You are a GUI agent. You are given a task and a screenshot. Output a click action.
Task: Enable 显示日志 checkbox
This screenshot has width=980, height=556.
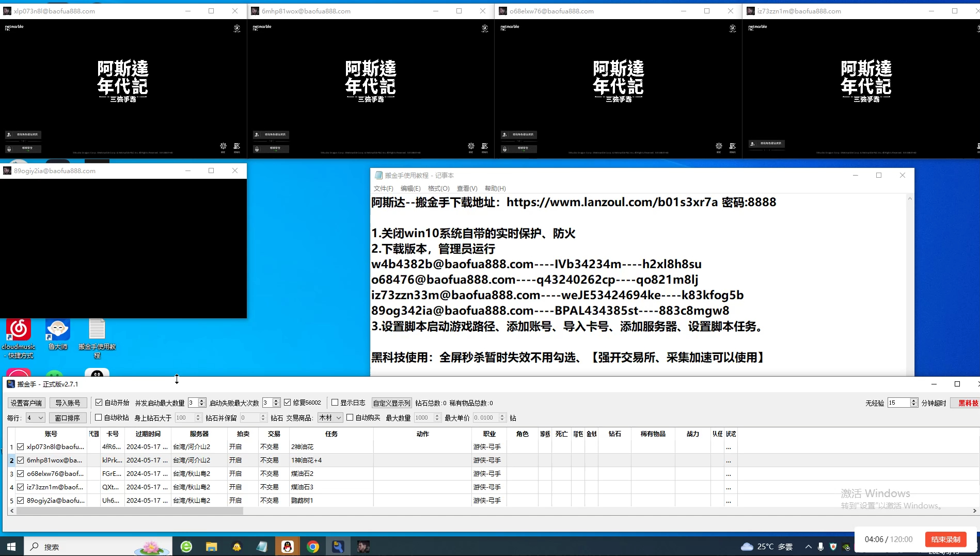tap(335, 403)
